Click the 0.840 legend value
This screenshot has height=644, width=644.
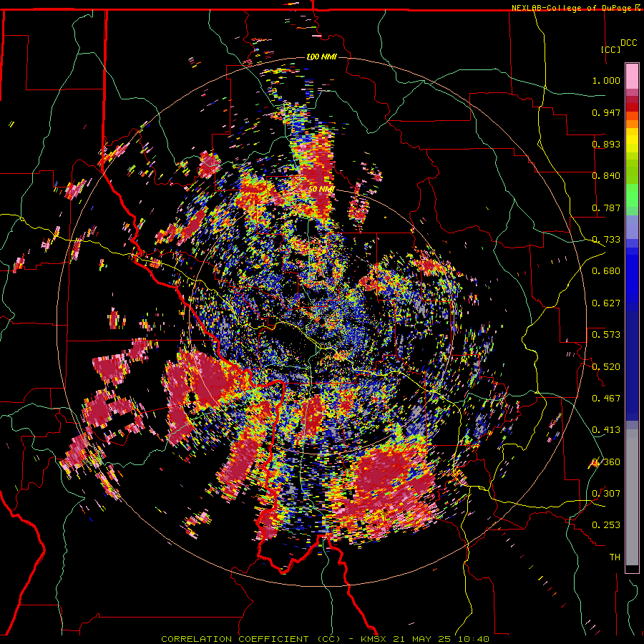(606, 176)
